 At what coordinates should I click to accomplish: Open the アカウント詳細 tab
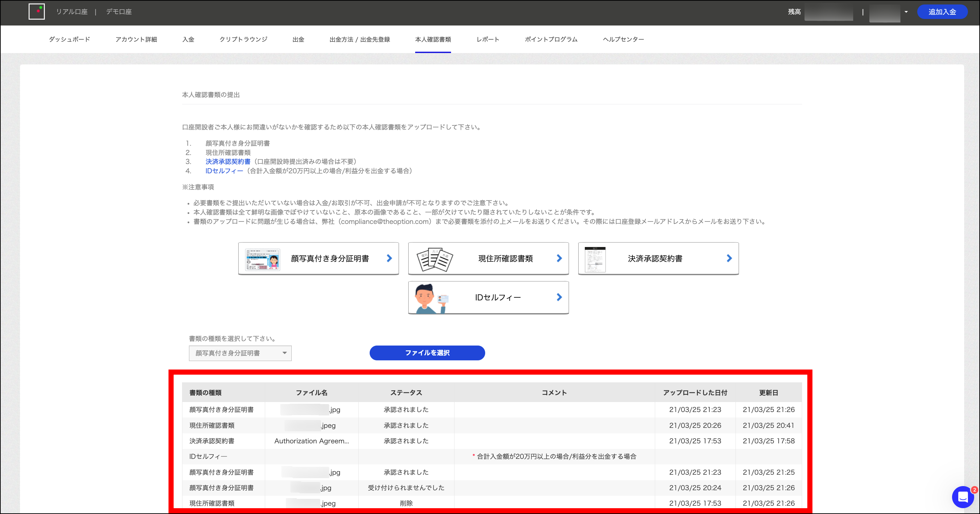136,40
